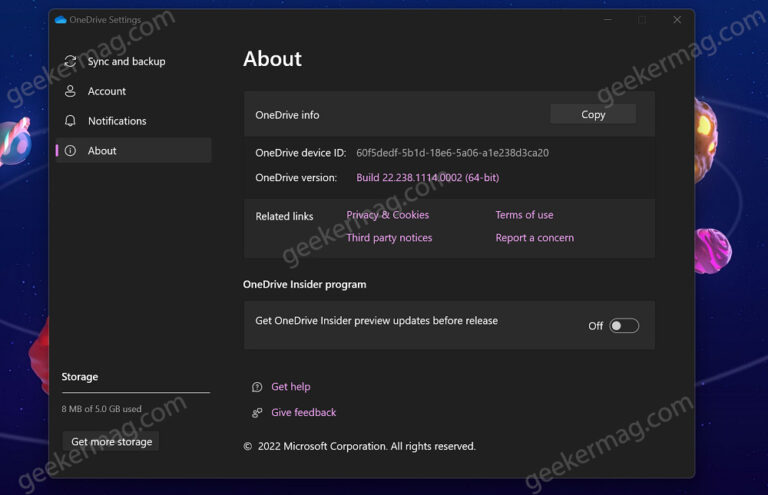Click the About info circle icon

(70, 151)
